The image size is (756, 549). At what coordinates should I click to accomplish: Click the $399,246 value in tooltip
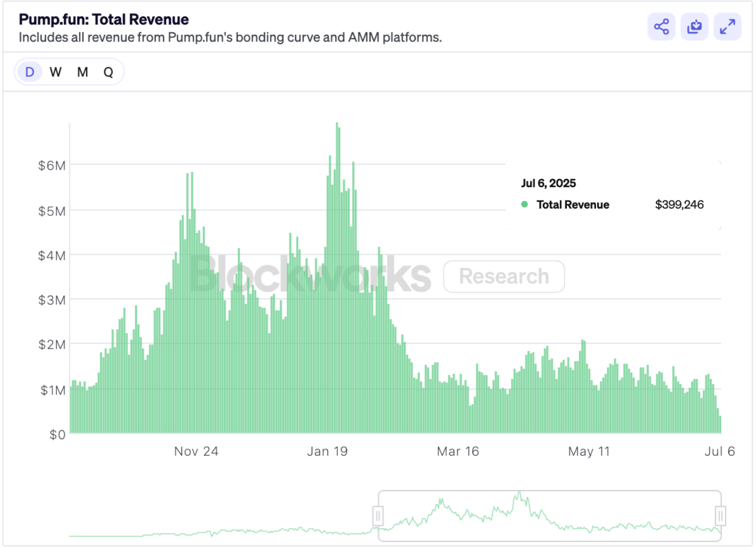[x=679, y=205]
